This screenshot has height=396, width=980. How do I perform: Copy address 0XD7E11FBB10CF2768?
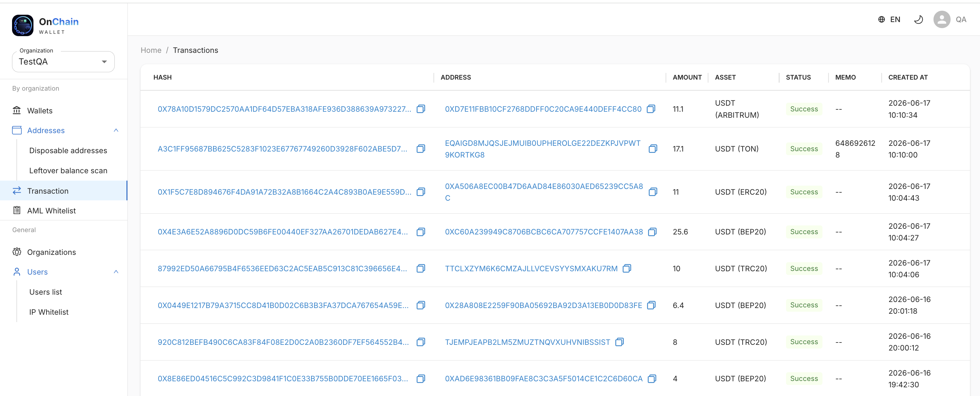(651, 109)
